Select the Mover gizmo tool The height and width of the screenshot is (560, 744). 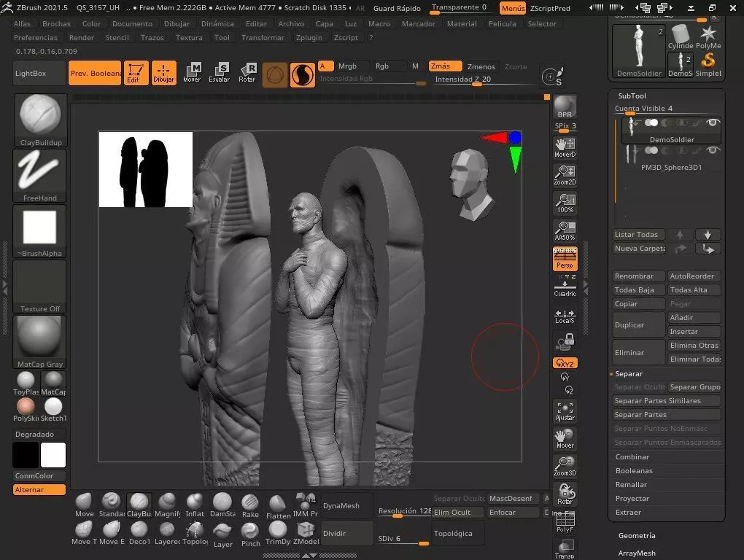[192, 73]
